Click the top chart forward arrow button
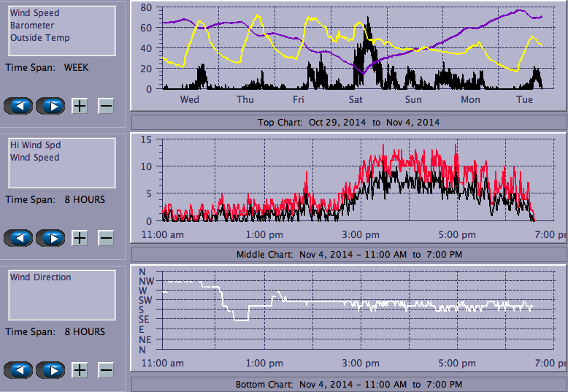Image resolution: width=568 pixels, height=392 pixels. [50, 106]
